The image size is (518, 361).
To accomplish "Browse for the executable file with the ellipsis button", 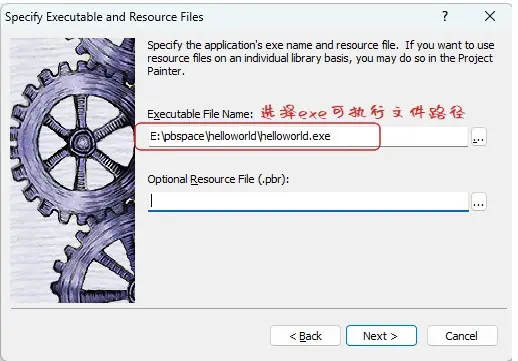I will tap(478, 137).
